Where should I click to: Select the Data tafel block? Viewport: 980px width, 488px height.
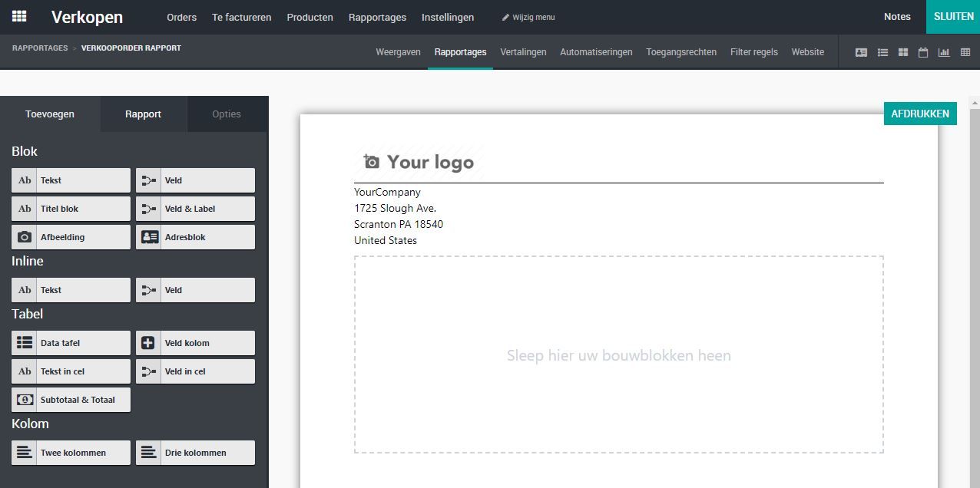pyautogui.click(x=71, y=342)
